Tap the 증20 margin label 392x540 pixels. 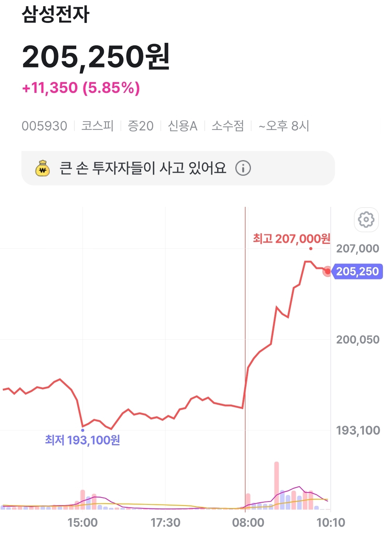click(x=140, y=126)
